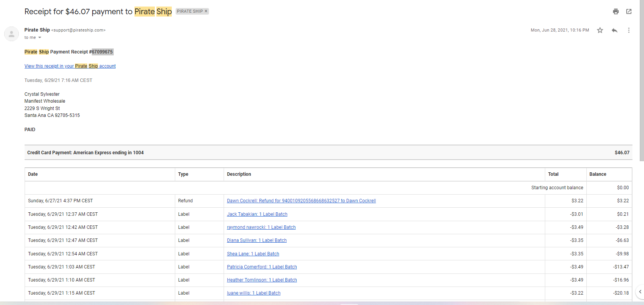This screenshot has width=644, height=305.
Task: Click 'Starting account balance' text
Action: pos(557,188)
